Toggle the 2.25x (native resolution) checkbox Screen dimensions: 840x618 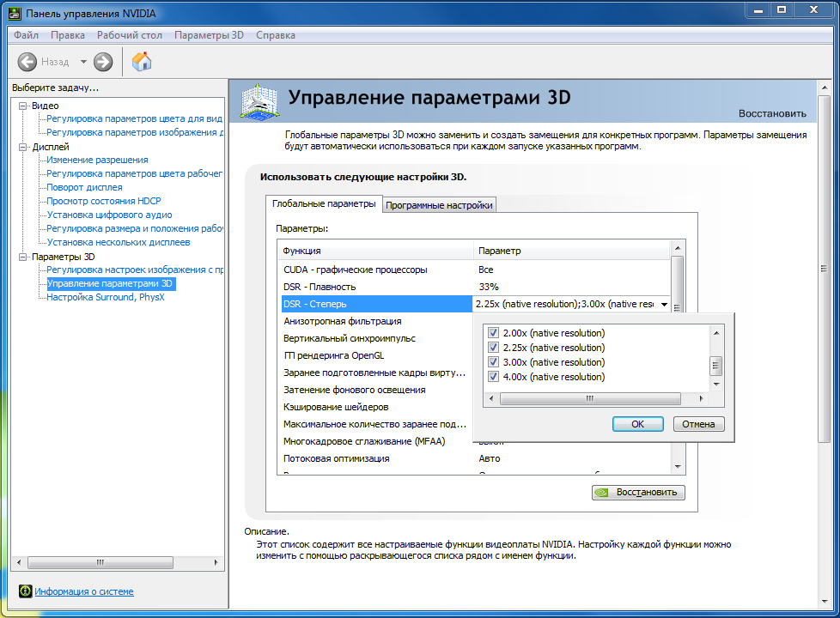pos(493,347)
